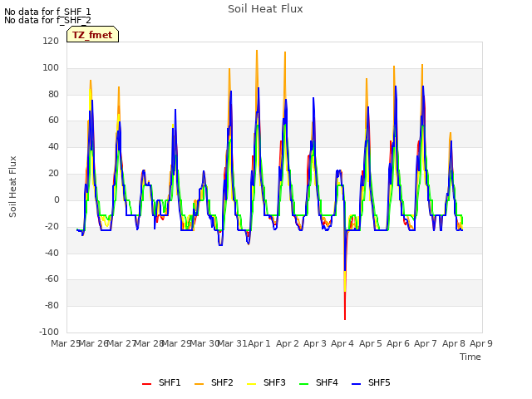
Task: Click the Apr 3 x-axis tick label
Action: [315, 343]
